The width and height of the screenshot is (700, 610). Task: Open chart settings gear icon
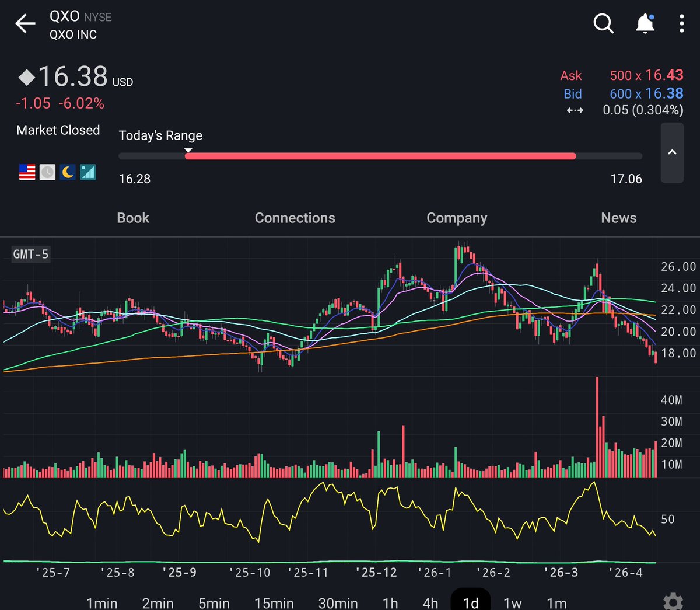tap(673, 602)
